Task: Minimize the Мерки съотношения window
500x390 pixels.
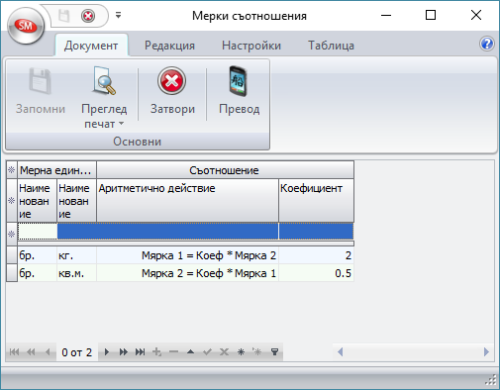Action: [x=386, y=15]
